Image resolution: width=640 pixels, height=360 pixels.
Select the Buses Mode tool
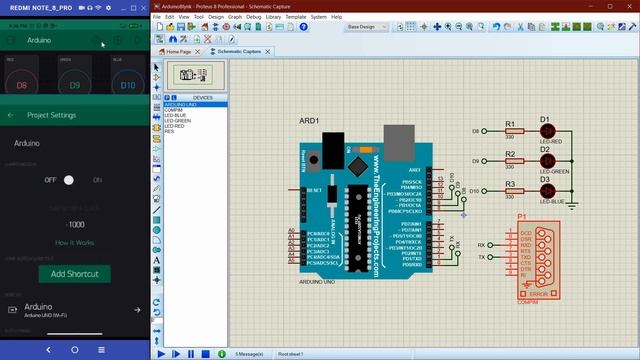(x=157, y=117)
